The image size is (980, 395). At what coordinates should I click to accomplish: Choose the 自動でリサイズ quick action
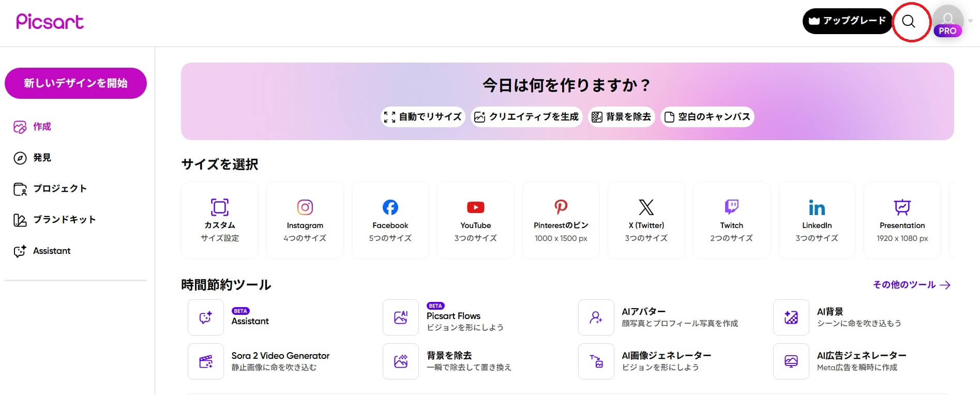tap(423, 117)
